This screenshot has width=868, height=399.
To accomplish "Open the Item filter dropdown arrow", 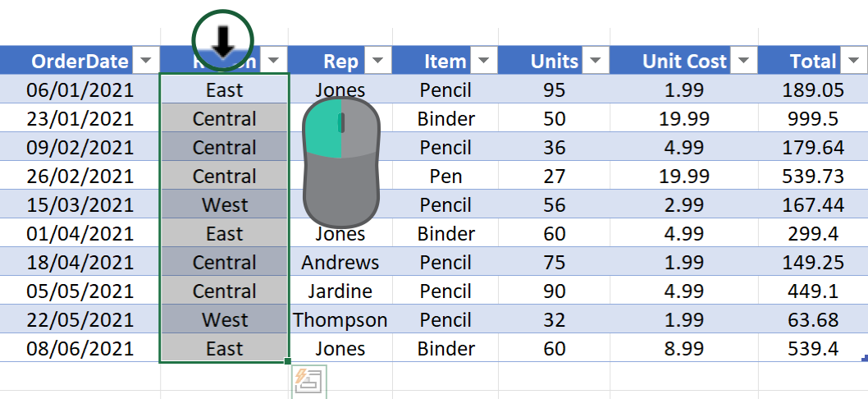I will (483, 61).
